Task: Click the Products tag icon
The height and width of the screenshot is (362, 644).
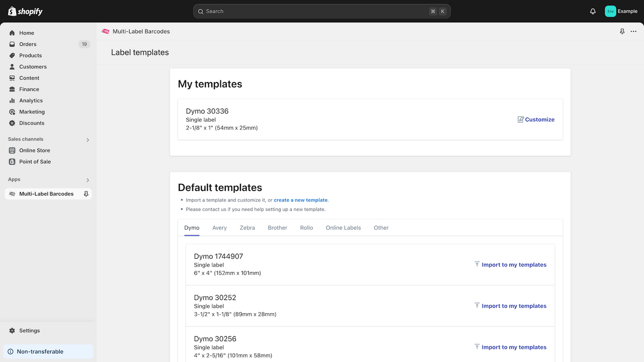Action: (12, 55)
